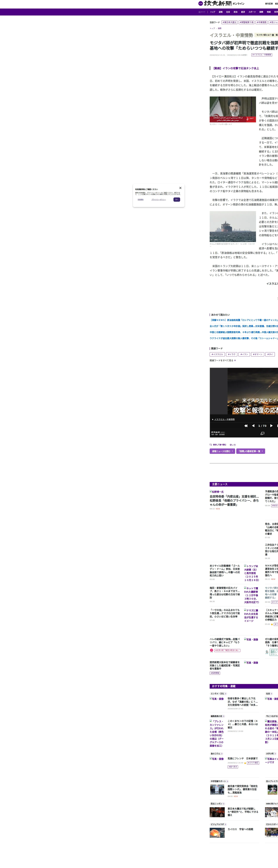The width and height of the screenshot is (278, 868).
Task: Open the プライバシーポリシー link
Action: click(159, 199)
